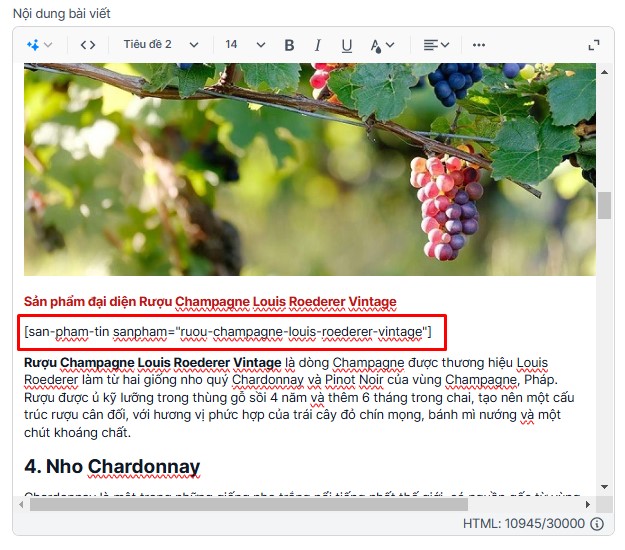Open the AI sparkle assistant tool

pos(33,45)
